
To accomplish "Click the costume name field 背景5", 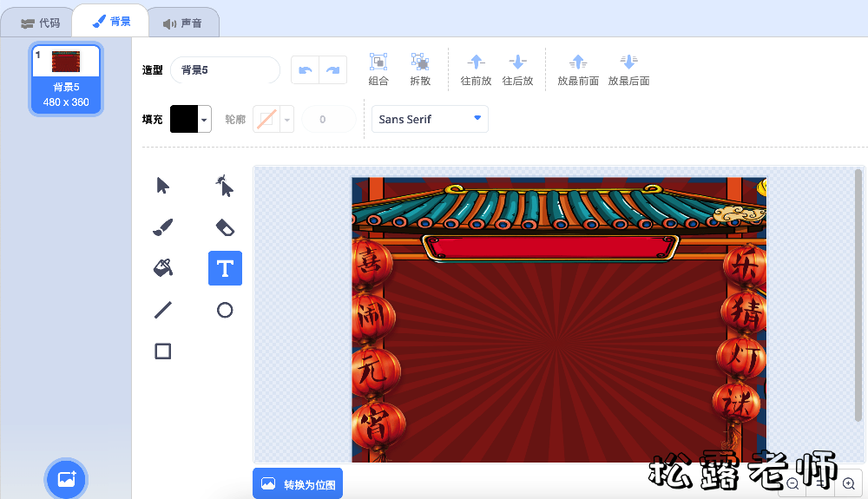I will (226, 70).
